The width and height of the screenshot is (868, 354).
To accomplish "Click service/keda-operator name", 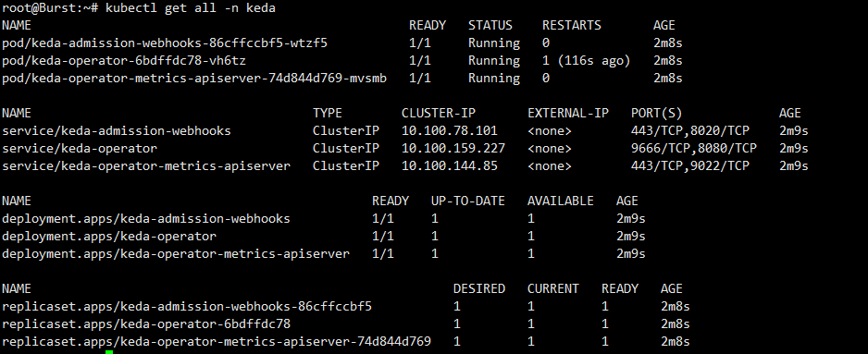I will pos(80,149).
